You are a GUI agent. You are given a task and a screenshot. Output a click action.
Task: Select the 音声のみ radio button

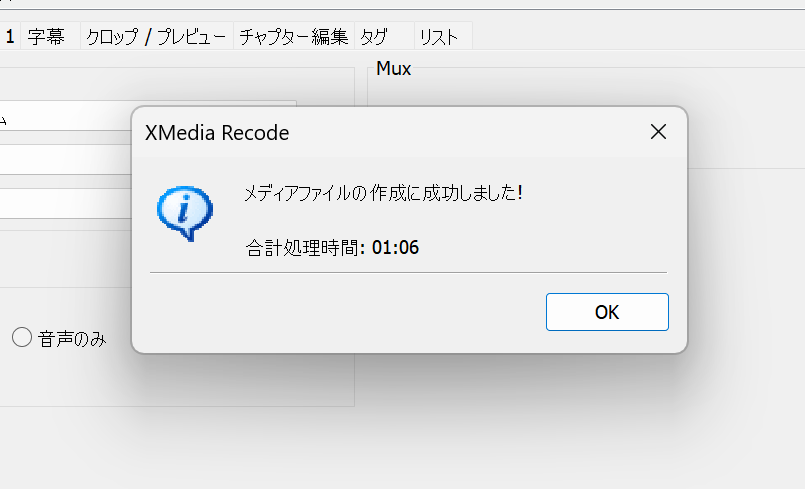click(x=22, y=338)
